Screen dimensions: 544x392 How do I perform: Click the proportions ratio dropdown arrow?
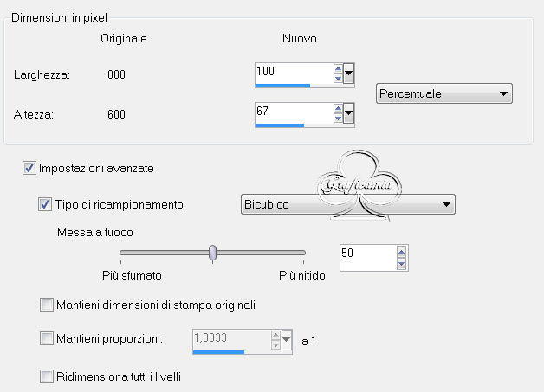click(x=286, y=340)
